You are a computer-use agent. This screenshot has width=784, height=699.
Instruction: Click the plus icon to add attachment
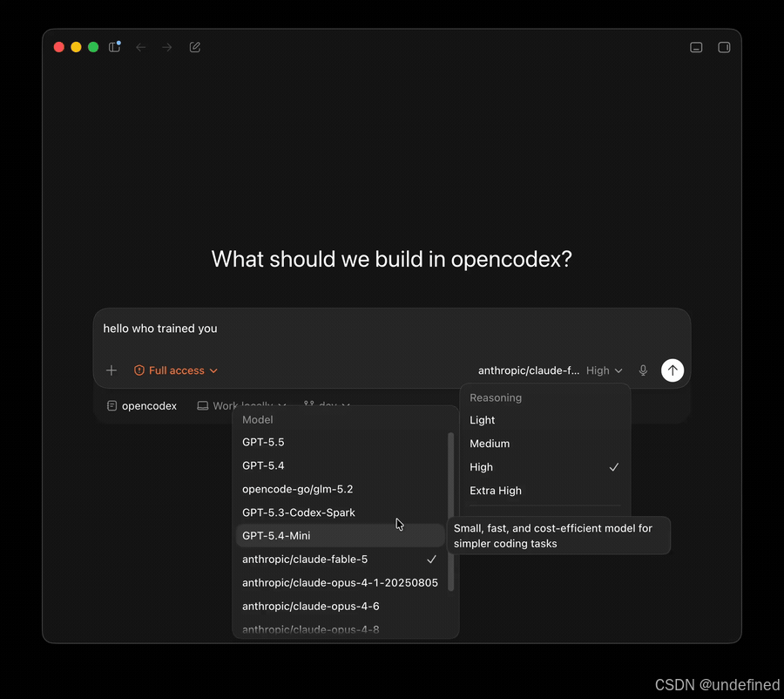click(112, 370)
